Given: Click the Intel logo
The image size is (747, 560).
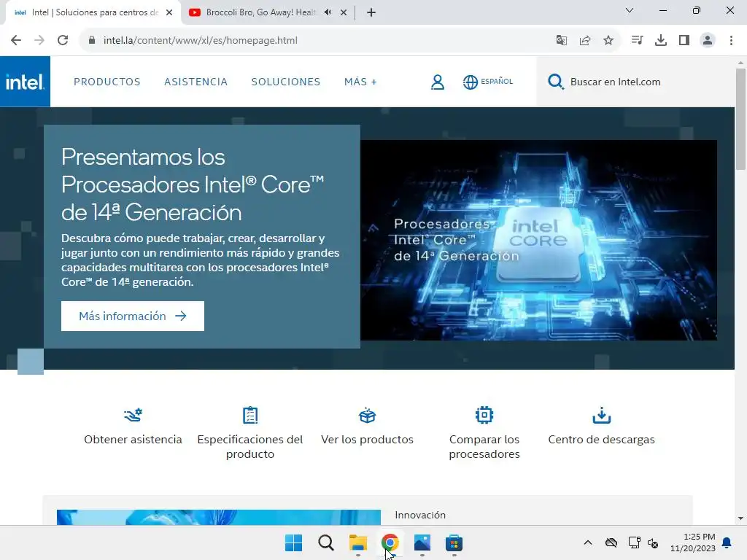Looking at the screenshot, I should click(x=25, y=82).
